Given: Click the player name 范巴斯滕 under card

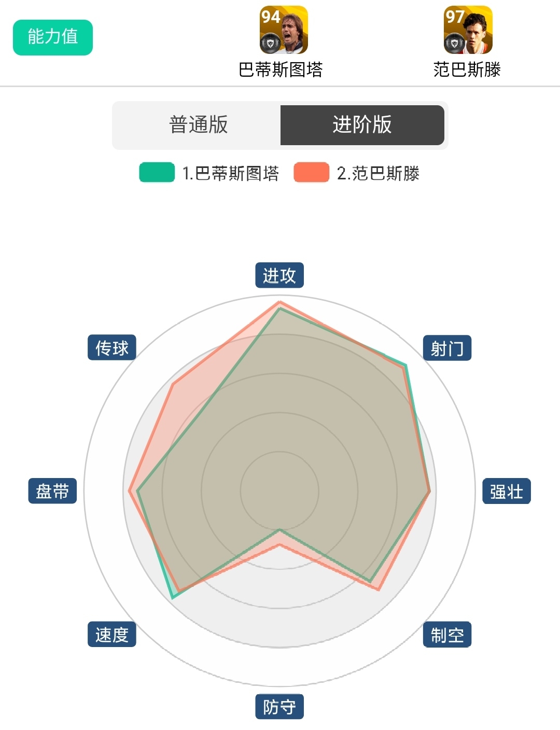Looking at the screenshot, I should (x=467, y=69).
